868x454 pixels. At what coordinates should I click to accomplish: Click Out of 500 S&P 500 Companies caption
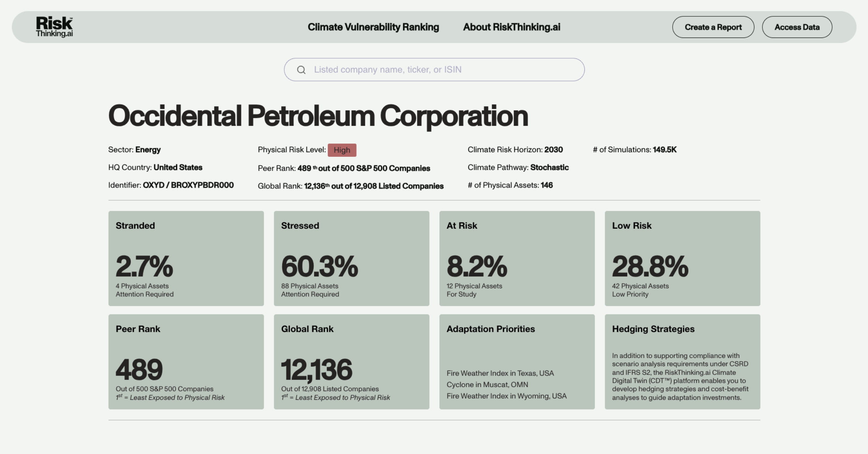(x=165, y=389)
